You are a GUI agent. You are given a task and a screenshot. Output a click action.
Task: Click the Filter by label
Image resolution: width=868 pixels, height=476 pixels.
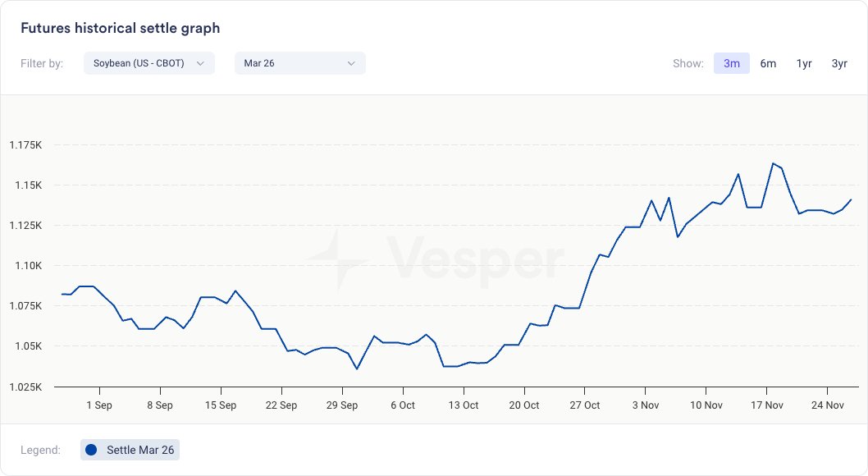pyautogui.click(x=42, y=63)
